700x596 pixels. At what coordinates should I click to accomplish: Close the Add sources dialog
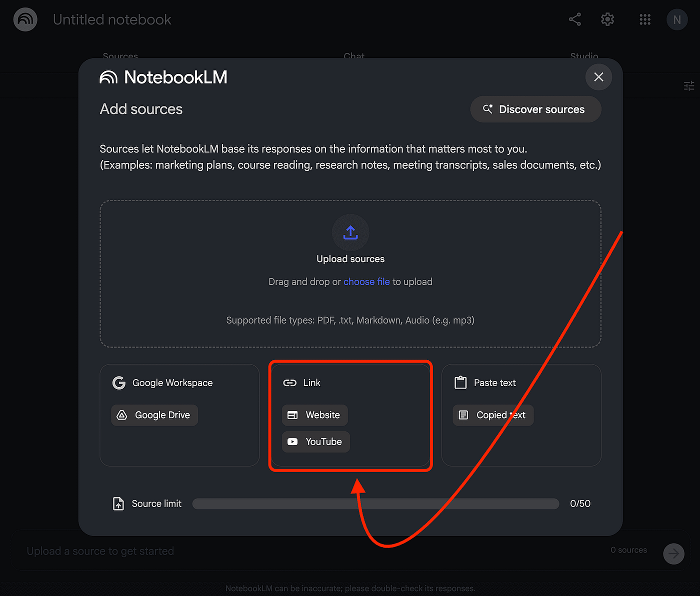point(598,77)
